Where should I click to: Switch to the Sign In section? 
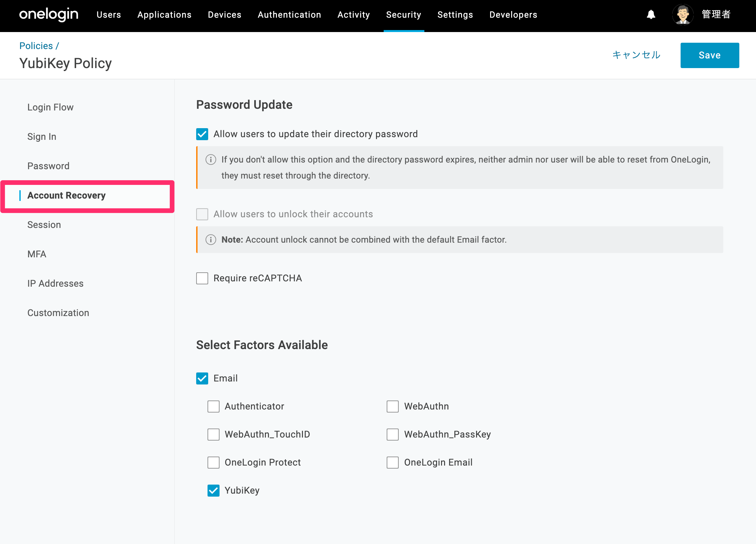pyautogui.click(x=42, y=137)
